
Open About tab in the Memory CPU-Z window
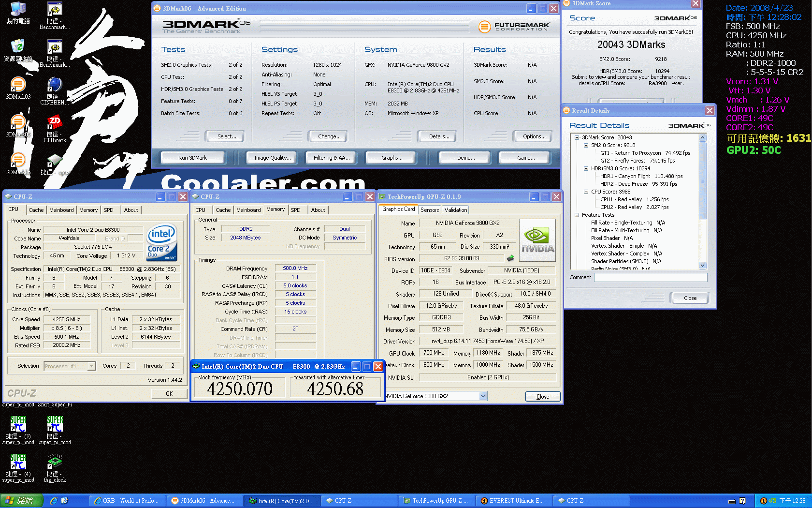318,210
